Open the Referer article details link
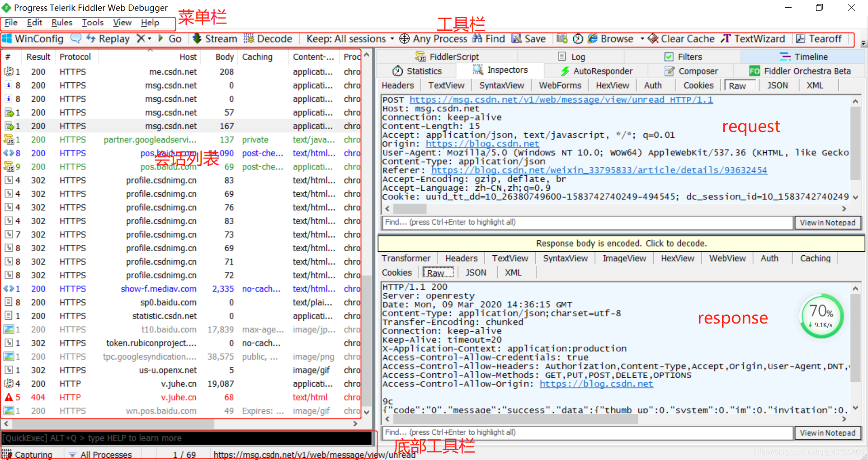The image size is (868, 460). pos(599,170)
